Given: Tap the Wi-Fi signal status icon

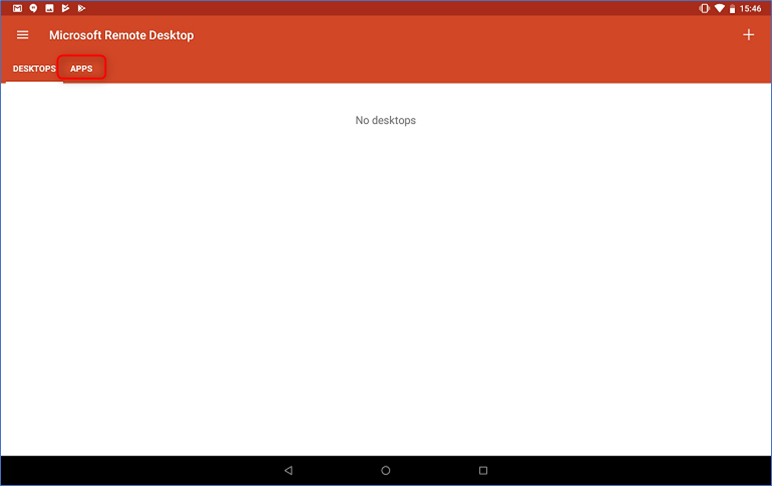Looking at the screenshot, I should [x=719, y=8].
